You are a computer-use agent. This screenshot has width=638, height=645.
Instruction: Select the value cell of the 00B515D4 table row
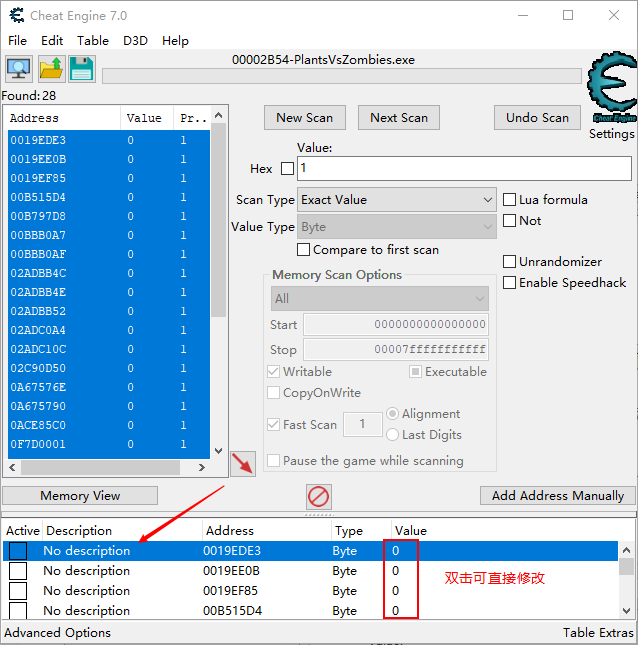tap(396, 611)
